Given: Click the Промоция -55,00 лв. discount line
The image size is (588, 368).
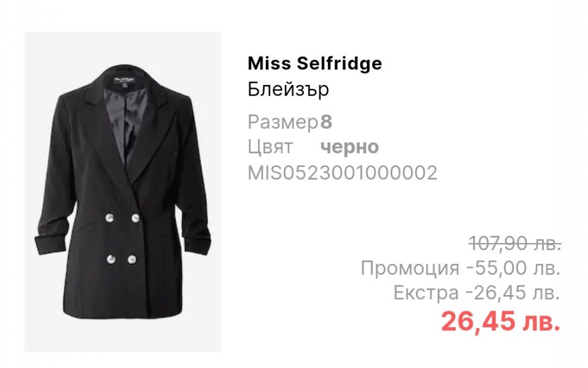Looking at the screenshot, I should [x=461, y=267].
